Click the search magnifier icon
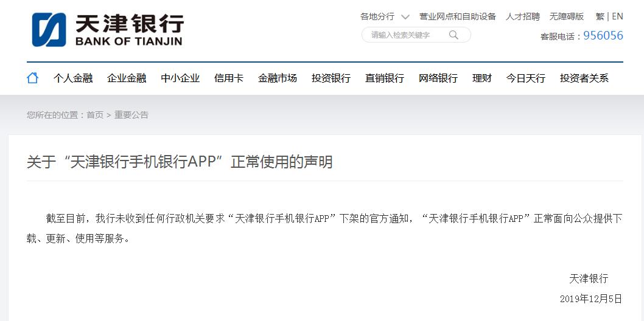This screenshot has height=321, width=644. (x=453, y=35)
